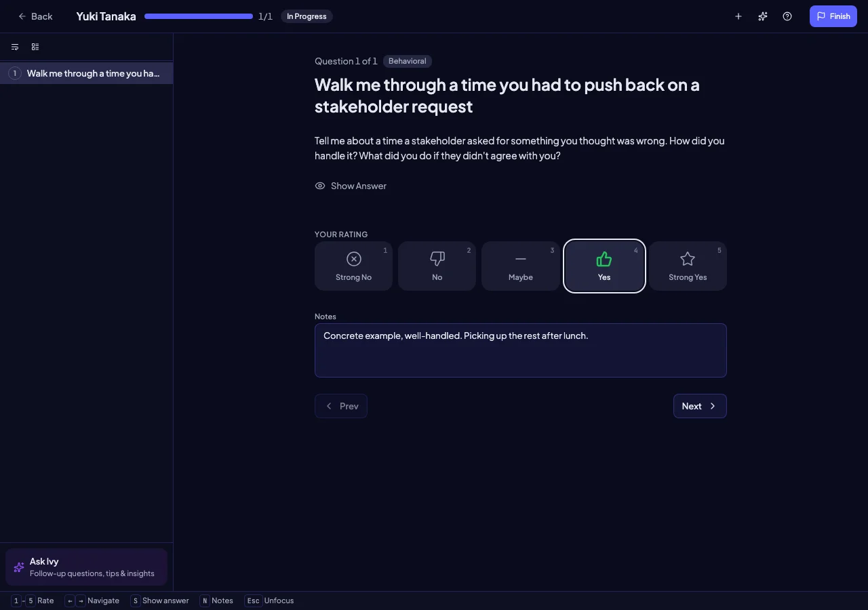Screen dimensions: 868x610
Task: Rate the answer No with thumbs down
Action: click(437, 266)
